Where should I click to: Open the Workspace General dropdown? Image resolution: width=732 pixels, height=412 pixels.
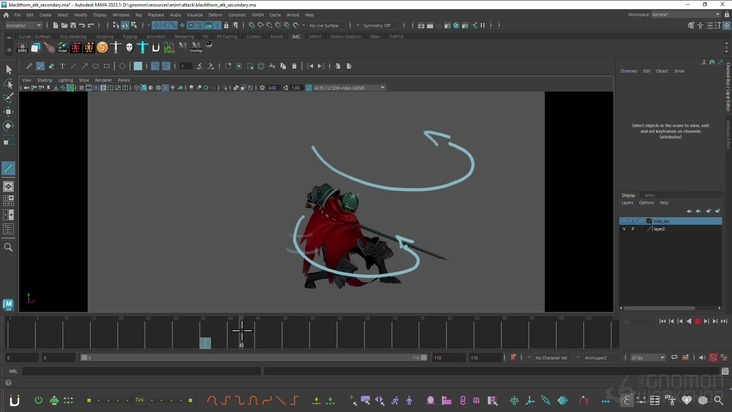(x=685, y=14)
